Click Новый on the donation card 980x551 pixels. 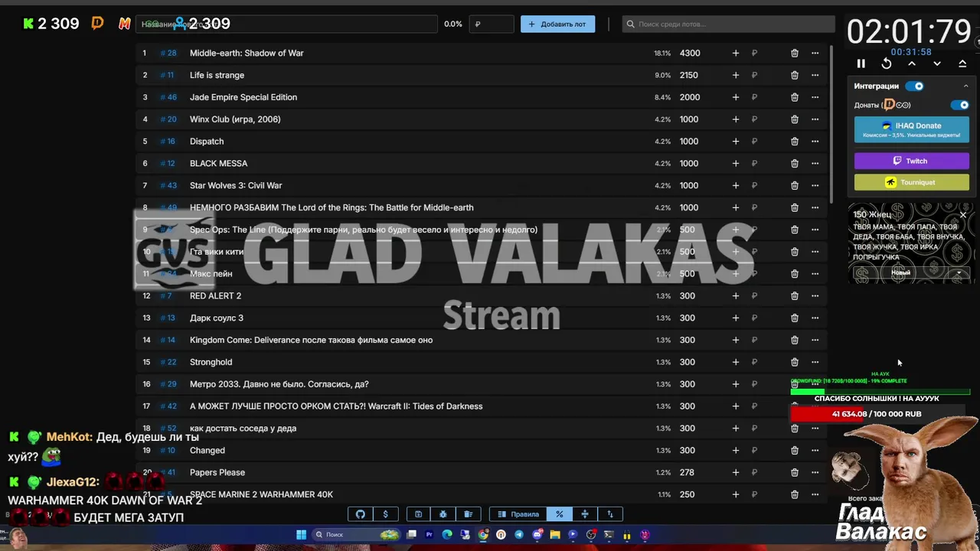900,272
